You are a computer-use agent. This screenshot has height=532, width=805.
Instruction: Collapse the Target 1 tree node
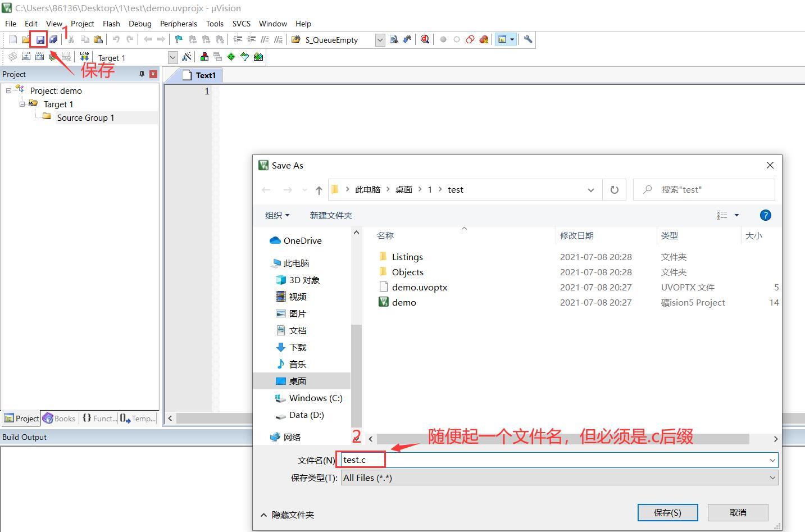22,104
